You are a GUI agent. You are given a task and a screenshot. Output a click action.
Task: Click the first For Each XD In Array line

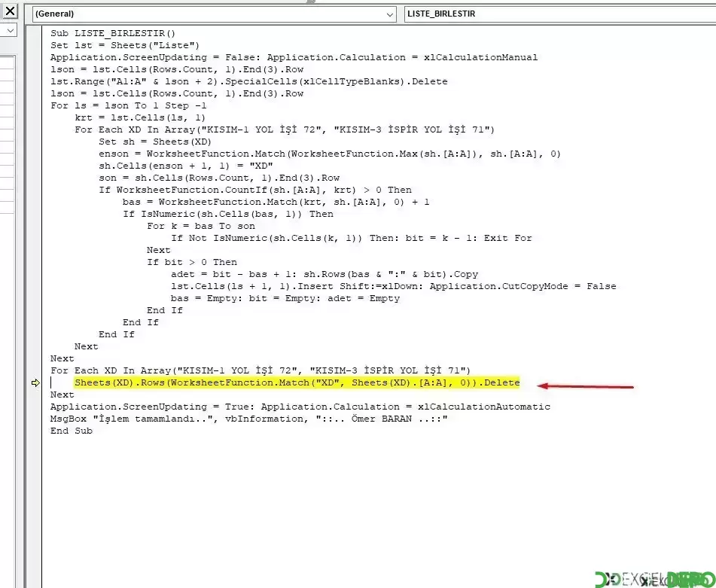[x=285, y=129]
